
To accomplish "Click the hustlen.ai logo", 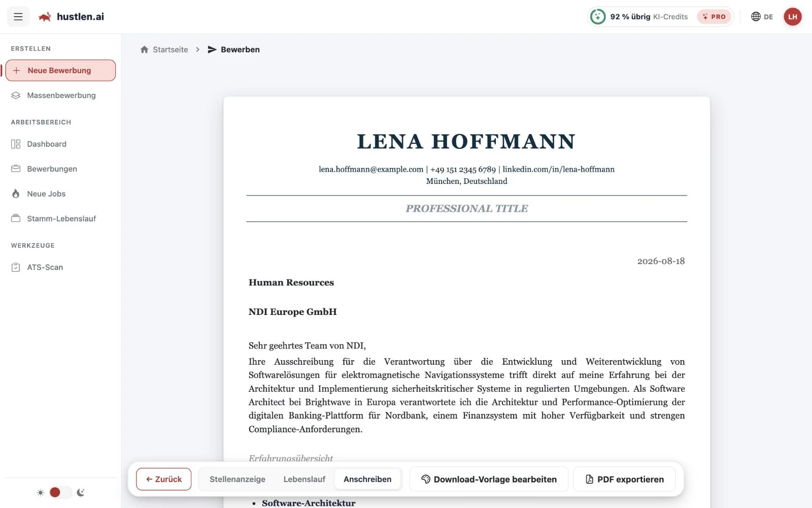I will point(72,17).
